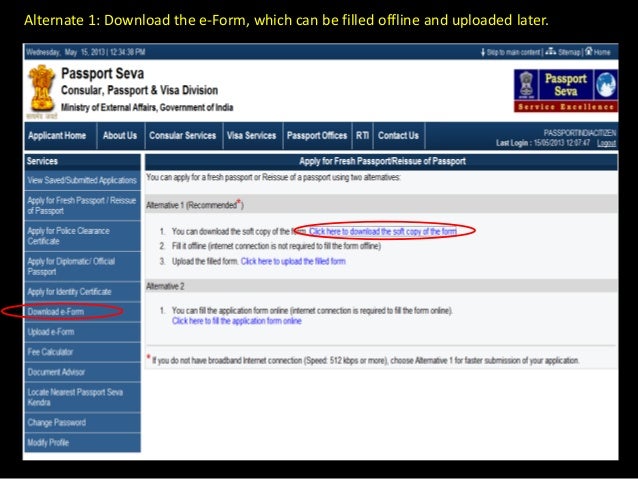Open Download e-Form in sidebar
Image resolution: width=638 pixels, height=479 pixels.
tap(83, 312)
